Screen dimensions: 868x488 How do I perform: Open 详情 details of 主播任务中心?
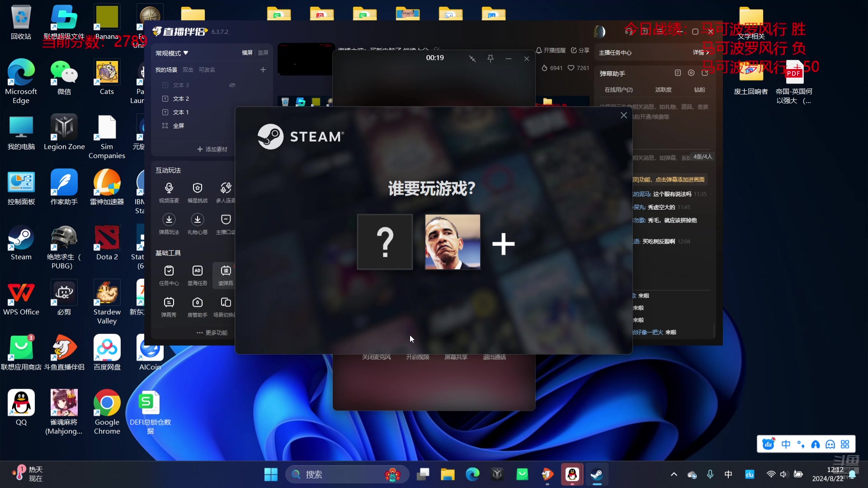click(x=701, y=52)
